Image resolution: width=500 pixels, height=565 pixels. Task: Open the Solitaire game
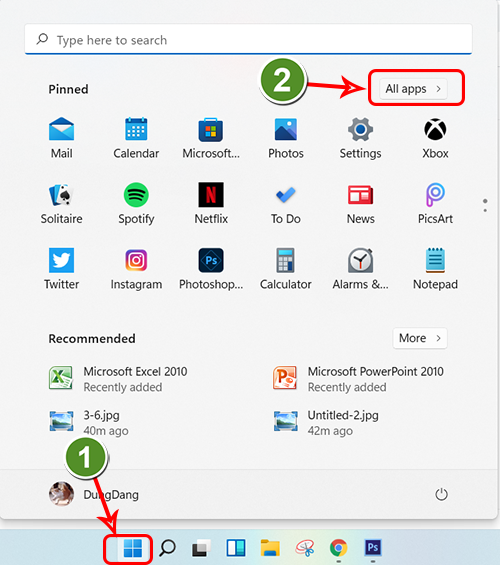tap(62, 203)
